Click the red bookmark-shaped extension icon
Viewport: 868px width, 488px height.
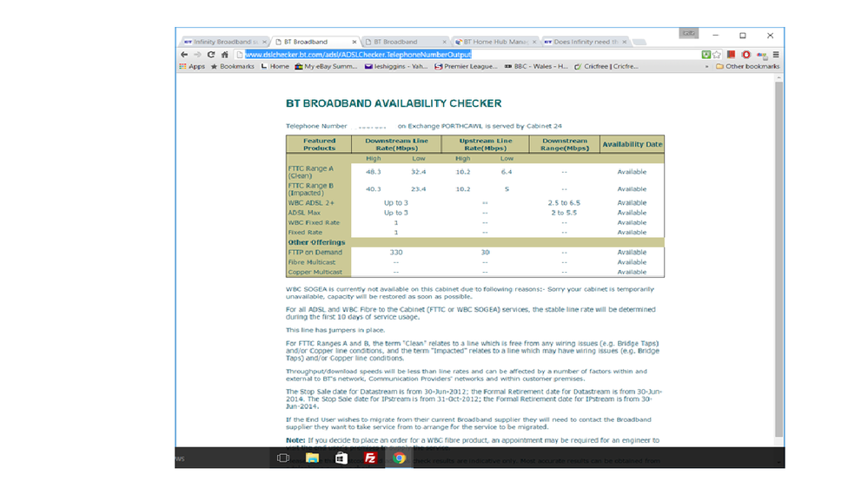[732, 54]
